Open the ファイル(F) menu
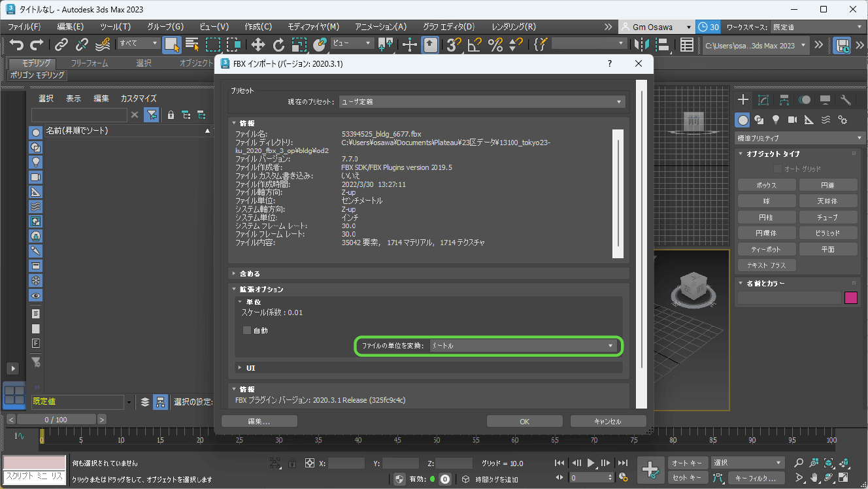Viewport: 868px width, 489px height. coord(24,27)
